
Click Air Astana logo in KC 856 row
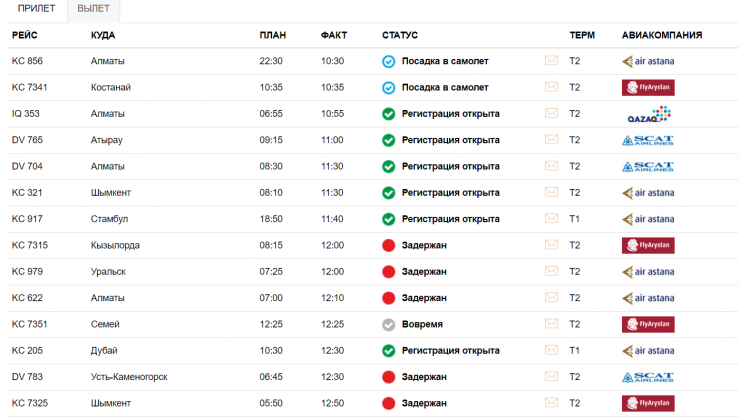coord(648,61)
